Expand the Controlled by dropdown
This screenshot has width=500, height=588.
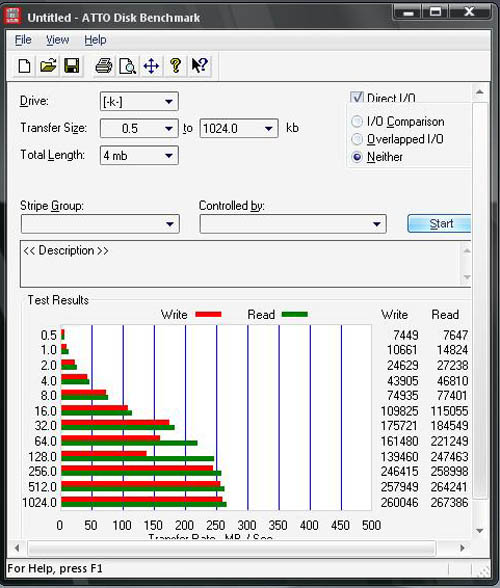(377, 224)
